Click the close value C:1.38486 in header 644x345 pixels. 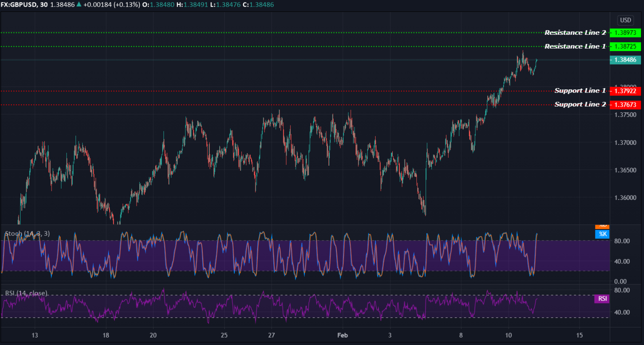pyautogui.click(x=258, y=5)
